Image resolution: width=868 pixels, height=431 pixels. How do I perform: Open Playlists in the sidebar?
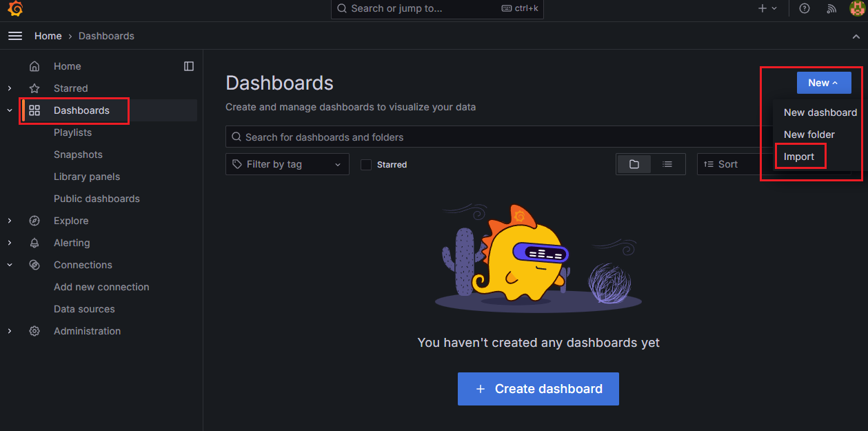click(x=72, y=132)
